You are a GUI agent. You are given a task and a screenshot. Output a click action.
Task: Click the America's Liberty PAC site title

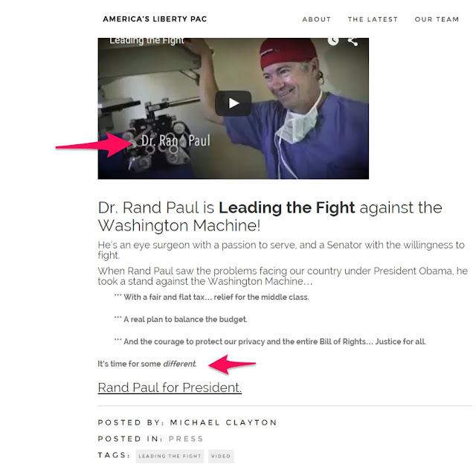(x=155, y=19)
